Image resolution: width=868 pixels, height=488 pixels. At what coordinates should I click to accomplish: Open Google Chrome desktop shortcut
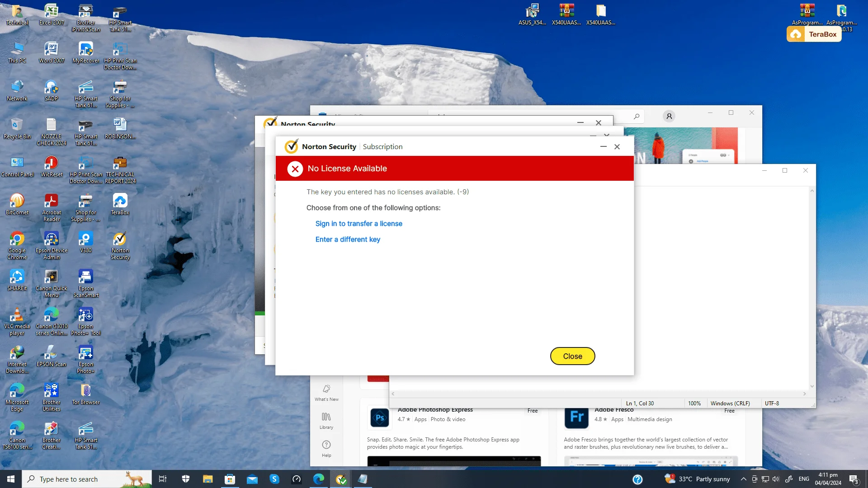17,245
